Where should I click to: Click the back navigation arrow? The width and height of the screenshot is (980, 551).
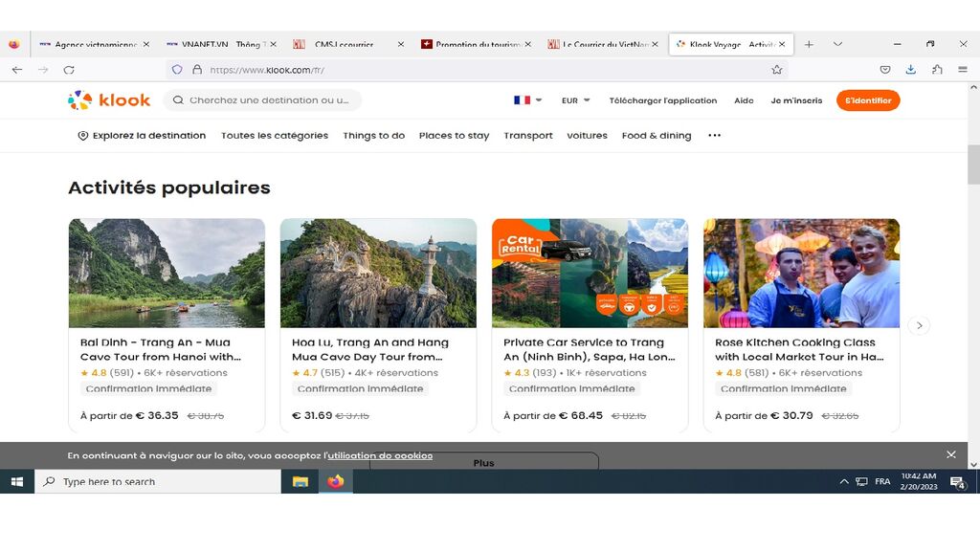(17, 70)
